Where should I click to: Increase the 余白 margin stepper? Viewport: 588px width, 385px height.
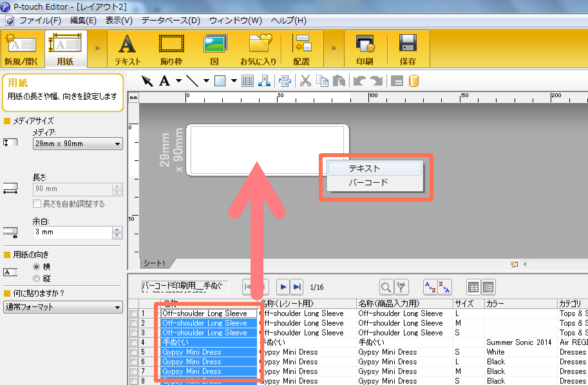117,229
